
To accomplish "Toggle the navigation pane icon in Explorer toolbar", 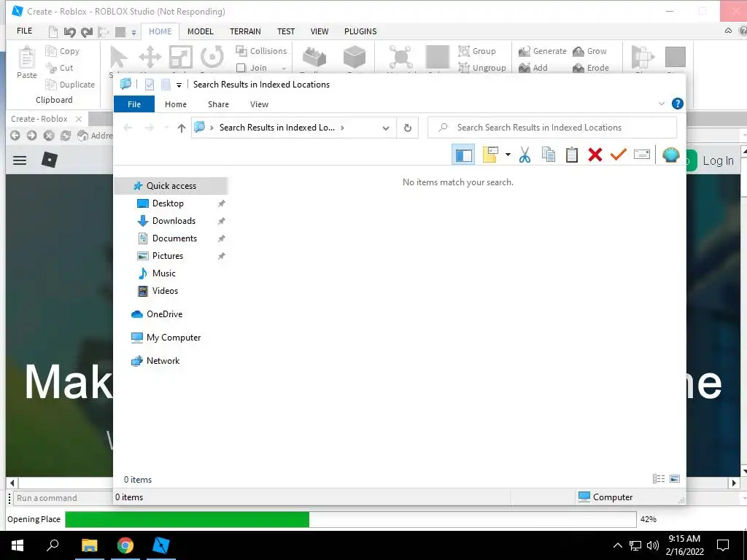I will 463,155.
